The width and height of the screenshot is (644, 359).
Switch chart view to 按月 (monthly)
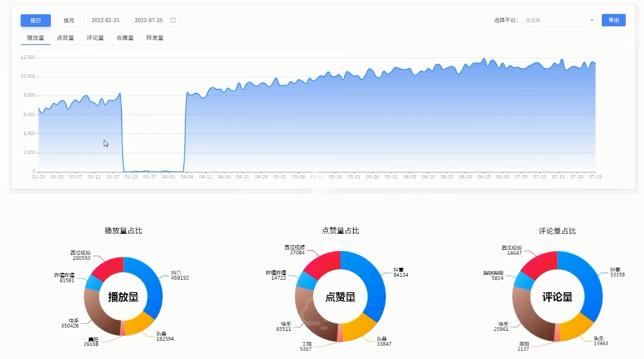(69, 21)
